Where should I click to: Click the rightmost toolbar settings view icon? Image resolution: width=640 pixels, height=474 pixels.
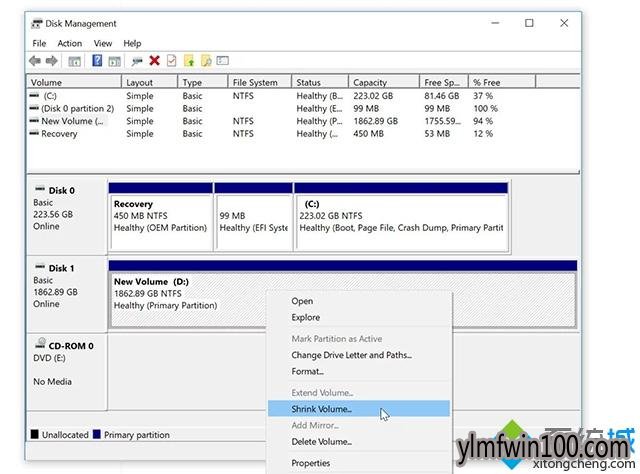pyautogui.click(x=222, y=60)
